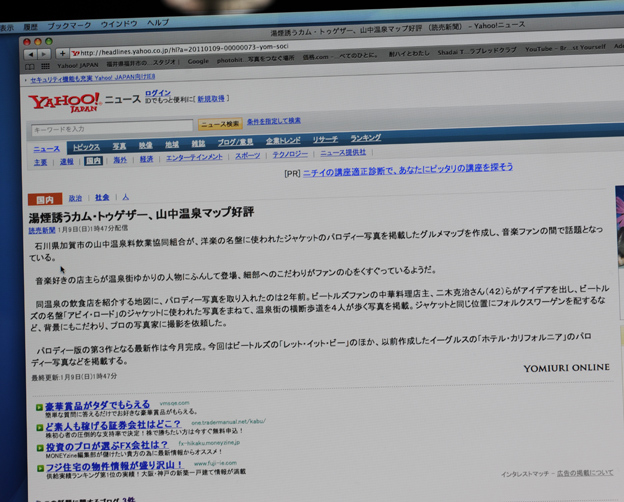Click 条件を指定して検索 link
624x502 pixels.
(x=273, y=121)
